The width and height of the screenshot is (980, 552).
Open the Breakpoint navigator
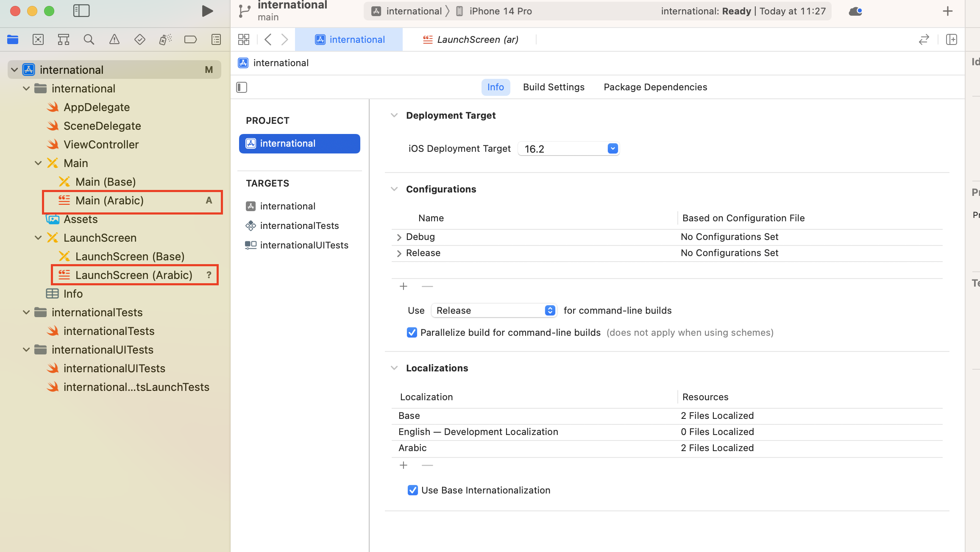191,39
